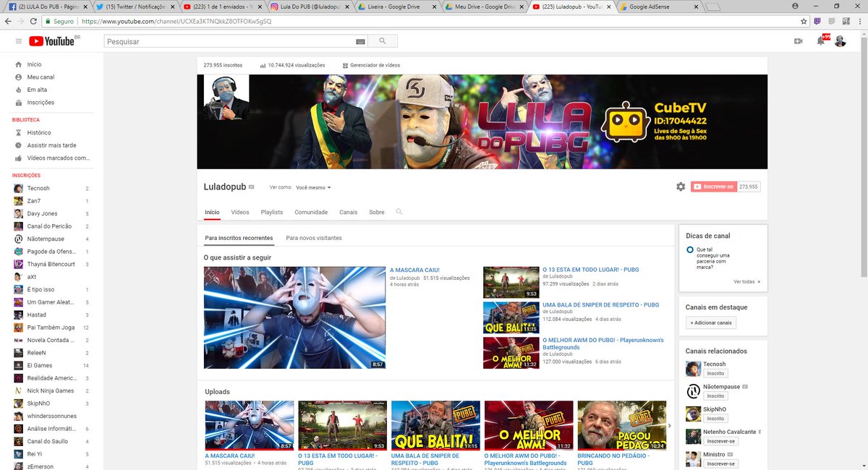
Task: Click the red Inscrever-se button
Action: pyautogui.click(x=713, y=187)
